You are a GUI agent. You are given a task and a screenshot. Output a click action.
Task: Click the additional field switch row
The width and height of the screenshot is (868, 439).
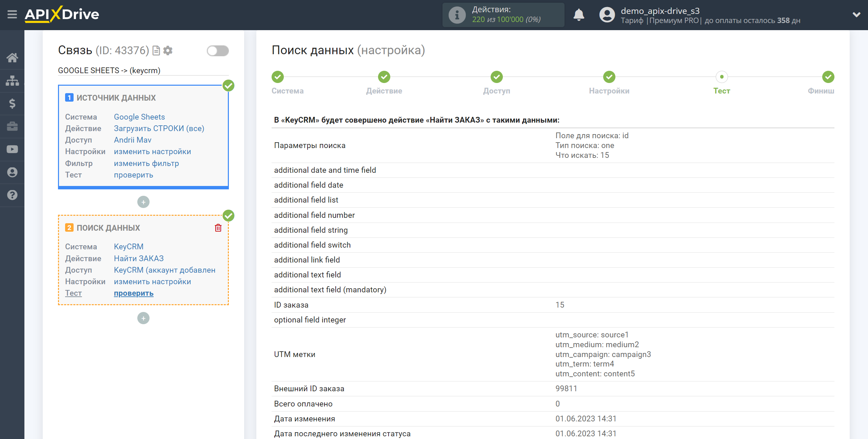click(553, 245)
